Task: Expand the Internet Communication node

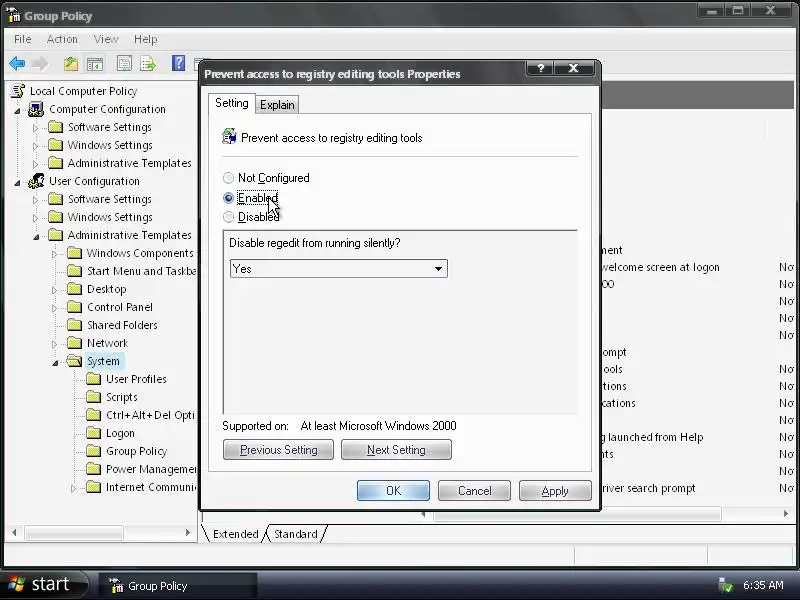Action: (x=73, y=488)
